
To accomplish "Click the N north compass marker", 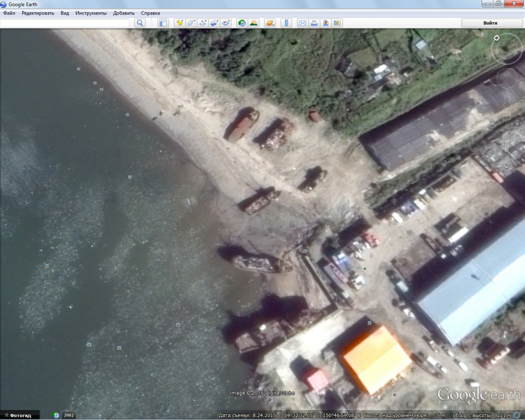I will point(496,38).
